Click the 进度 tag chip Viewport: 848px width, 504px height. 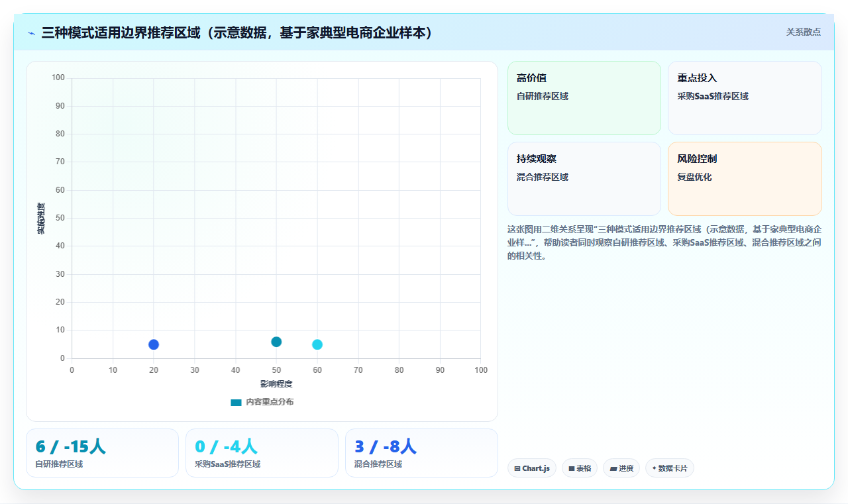(621, 468)
